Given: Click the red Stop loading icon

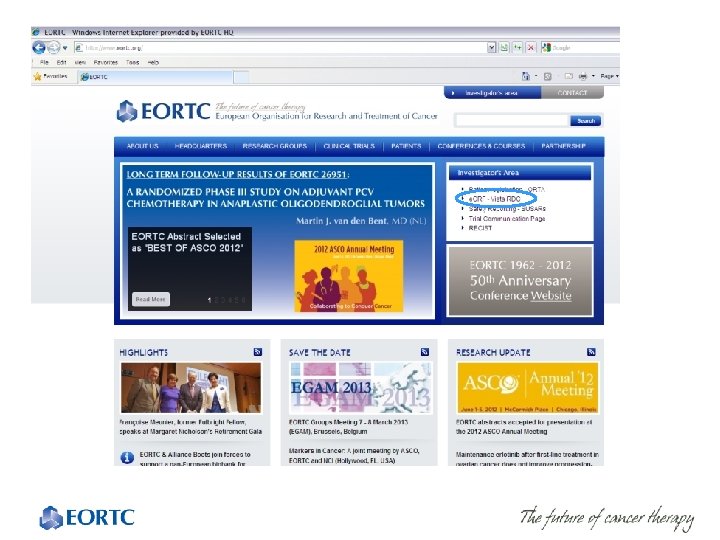Looking at the screenshot, I should 531,47.
